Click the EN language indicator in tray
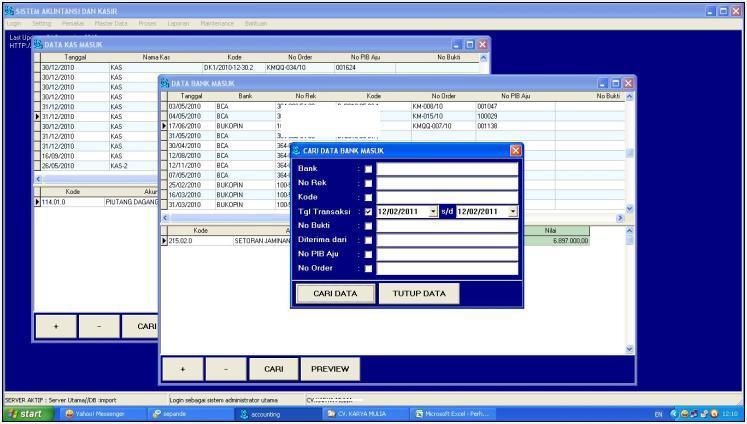This screenshot has height=424, width=747. [656, 413]
